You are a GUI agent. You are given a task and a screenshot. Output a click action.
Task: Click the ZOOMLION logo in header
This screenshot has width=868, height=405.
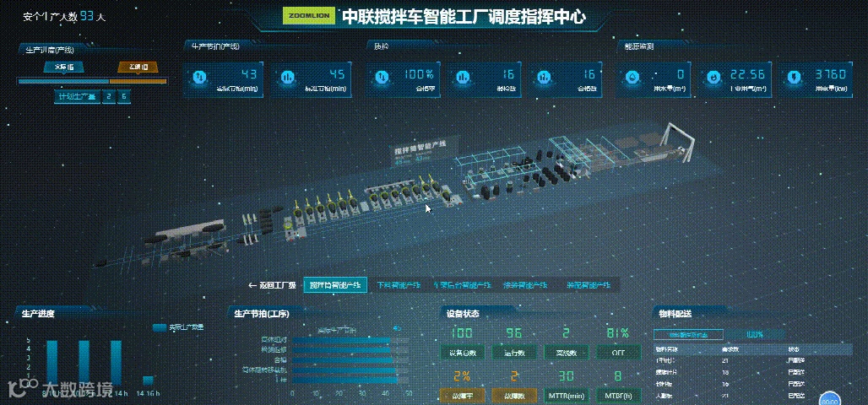(x=309, y=16)
